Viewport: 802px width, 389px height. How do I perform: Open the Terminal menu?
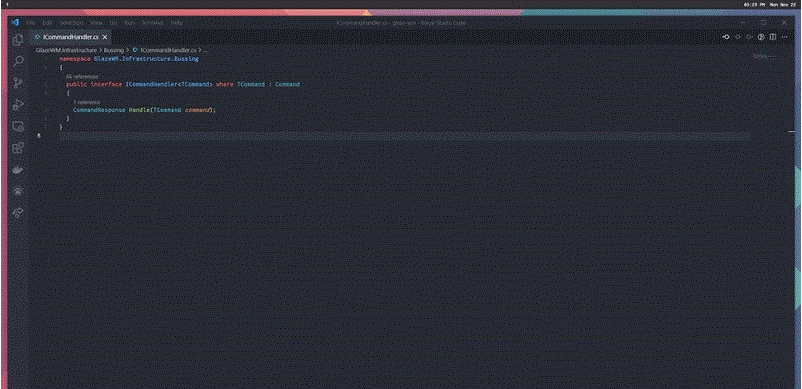[x=152, y=23]
